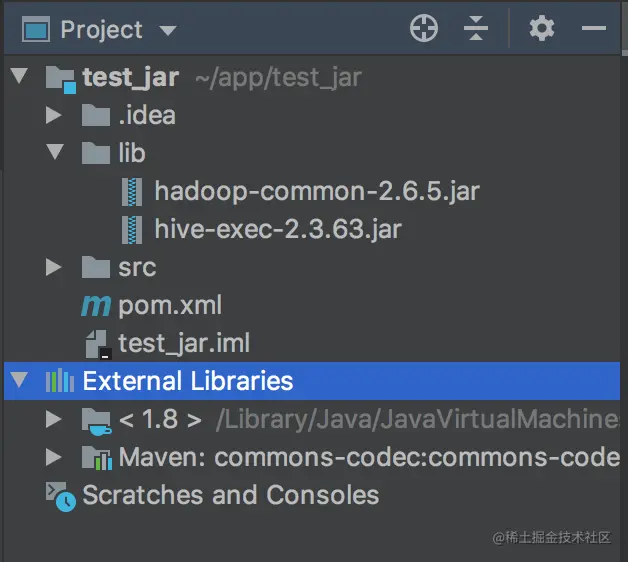Click the Scratches and Consoles icon

[60, 495]
